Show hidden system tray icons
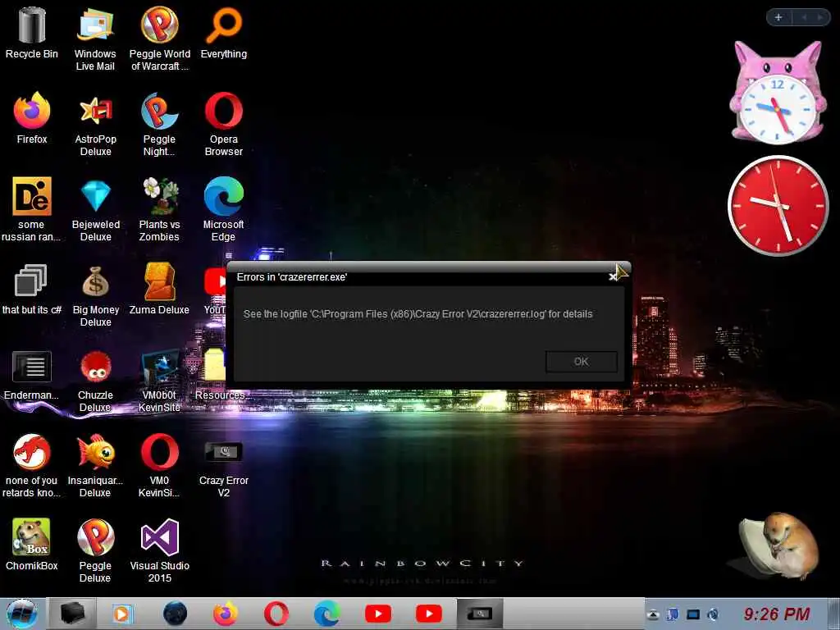 click(653, 615)
